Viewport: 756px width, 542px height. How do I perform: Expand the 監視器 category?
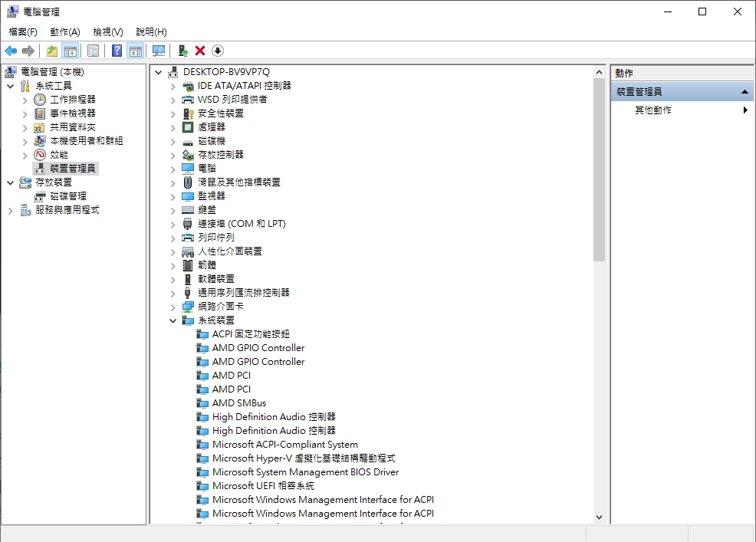(x=173, y=197)
